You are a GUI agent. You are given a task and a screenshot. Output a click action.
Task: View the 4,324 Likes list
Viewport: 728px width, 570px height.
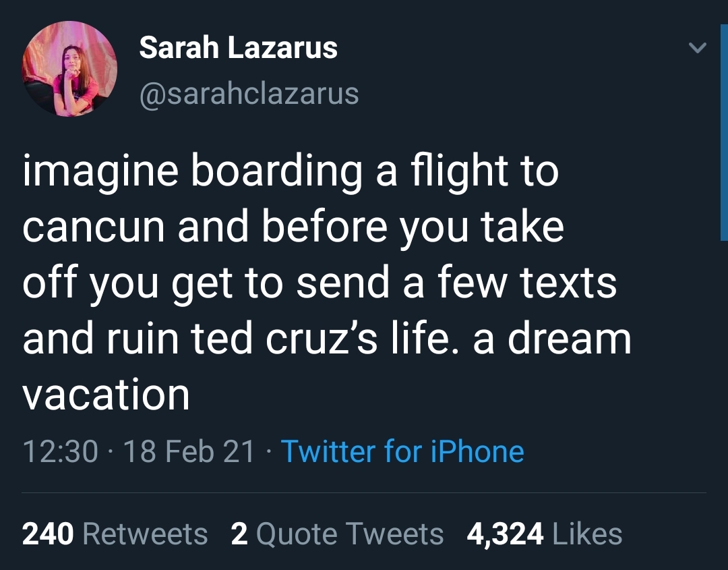544,534
